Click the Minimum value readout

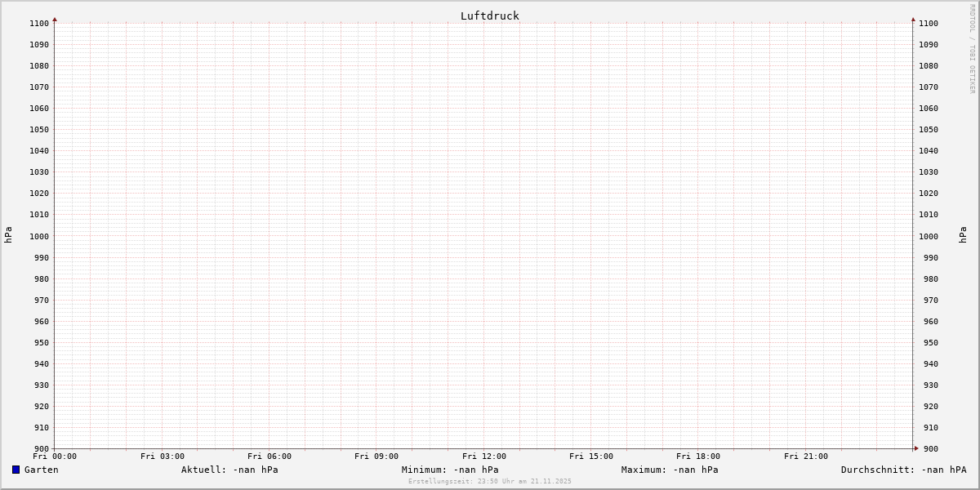pyautogui.click(x=450, y=470)
